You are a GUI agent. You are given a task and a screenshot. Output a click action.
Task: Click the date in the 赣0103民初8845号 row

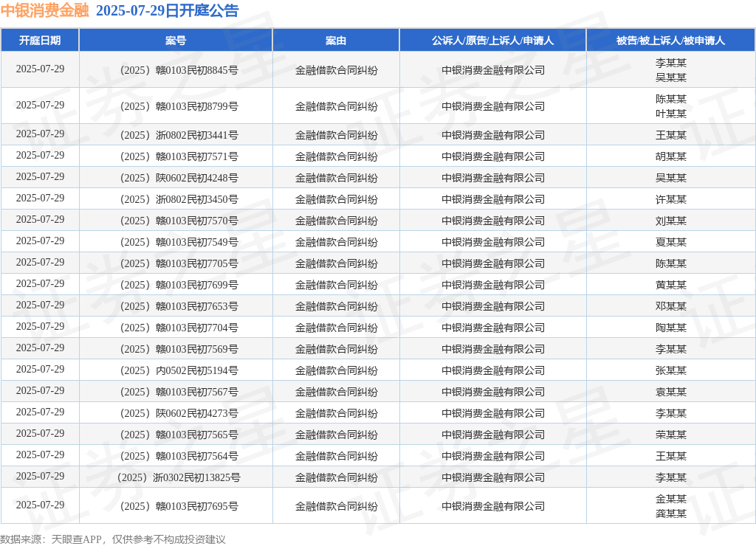point(40,69)
